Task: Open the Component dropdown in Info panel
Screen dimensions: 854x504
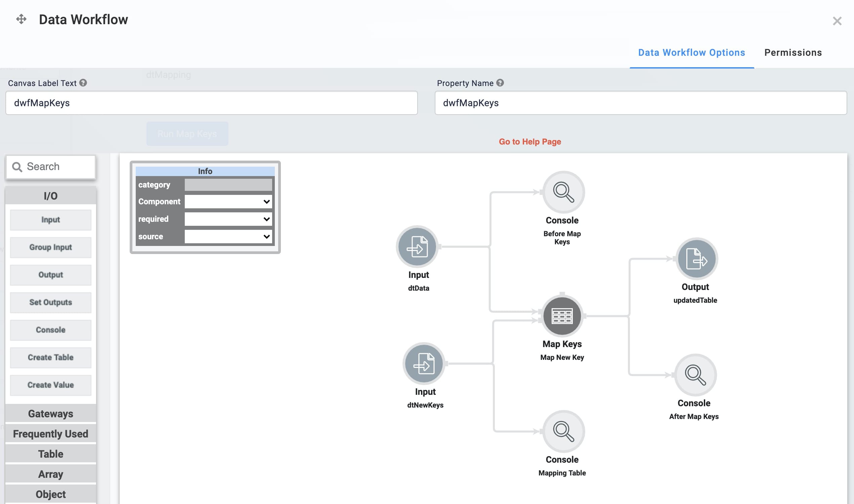Action: (228, 201)
